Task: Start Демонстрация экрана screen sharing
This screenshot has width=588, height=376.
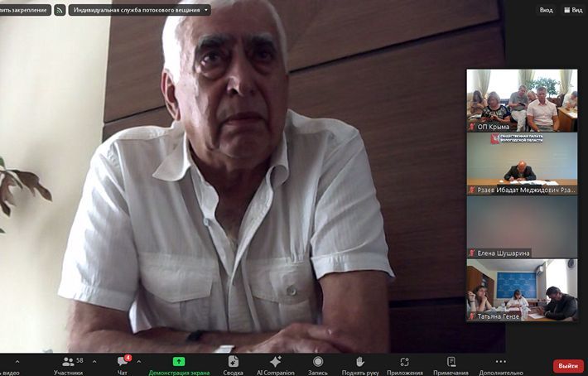Action: (x=179, y=365)
